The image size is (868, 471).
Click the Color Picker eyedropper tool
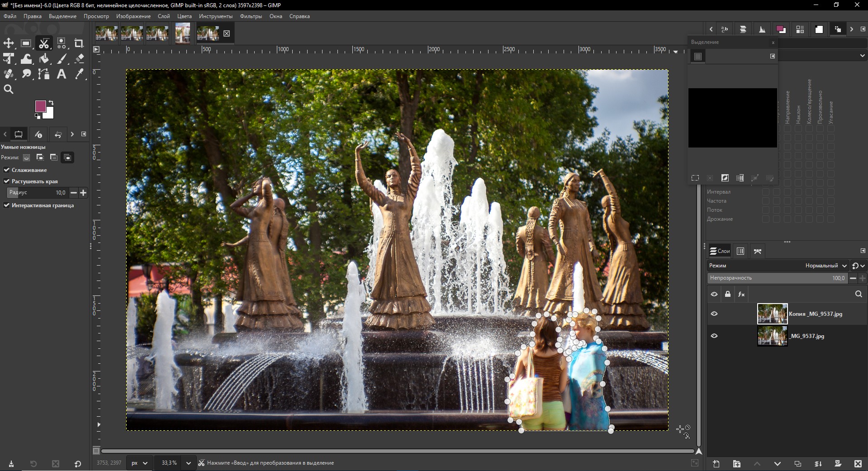79,74
